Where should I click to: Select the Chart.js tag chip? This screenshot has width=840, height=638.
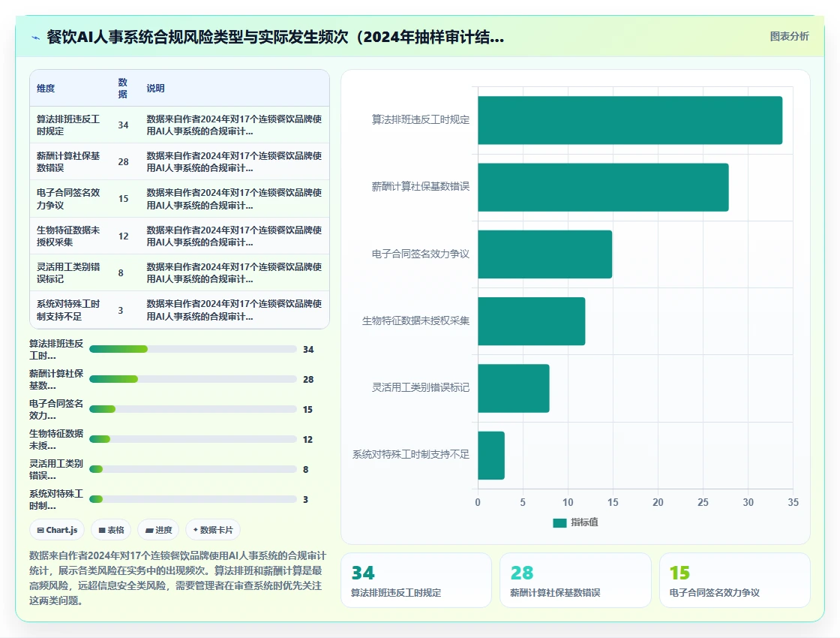(x=57, y=530)
